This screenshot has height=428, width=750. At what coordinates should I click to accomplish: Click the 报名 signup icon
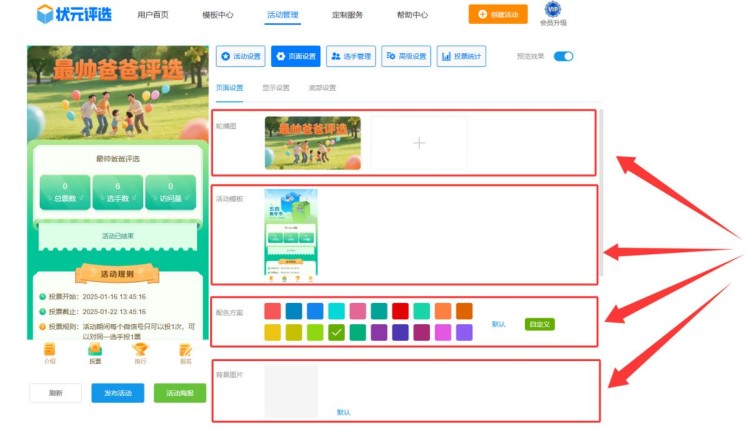(185, 350)
